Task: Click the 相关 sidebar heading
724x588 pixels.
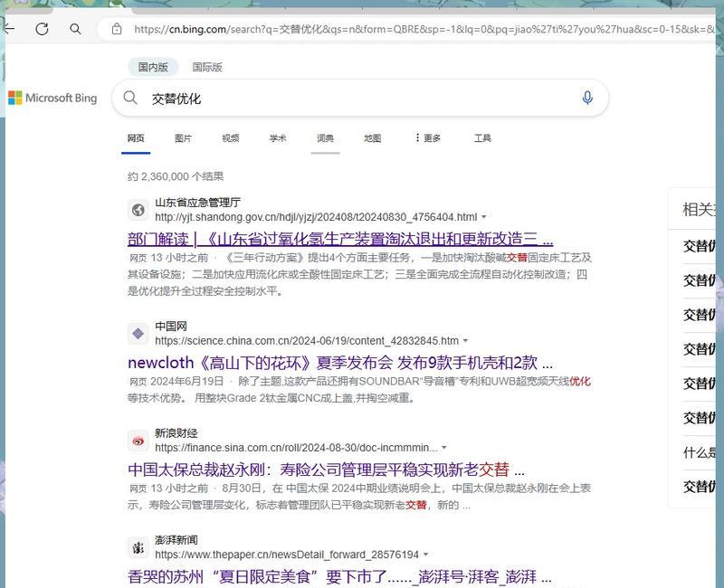Action: coord(699,210)
